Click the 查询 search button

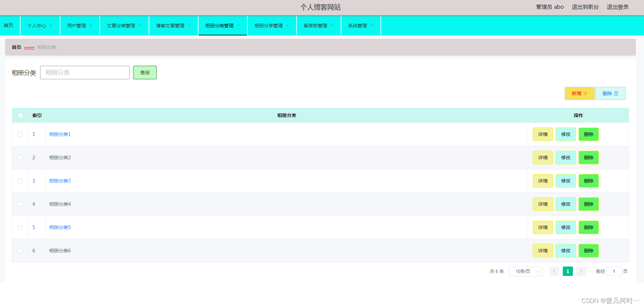coord(145,73)
